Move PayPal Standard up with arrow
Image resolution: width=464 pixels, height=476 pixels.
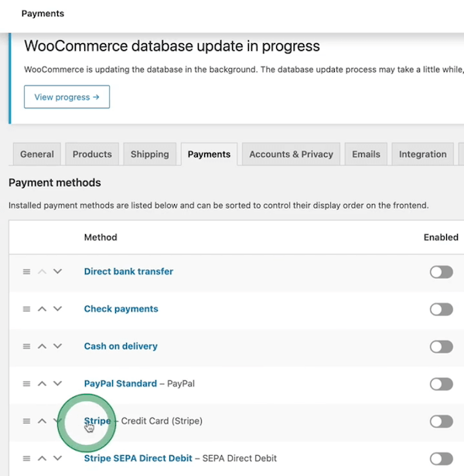(x=43, y=384)
